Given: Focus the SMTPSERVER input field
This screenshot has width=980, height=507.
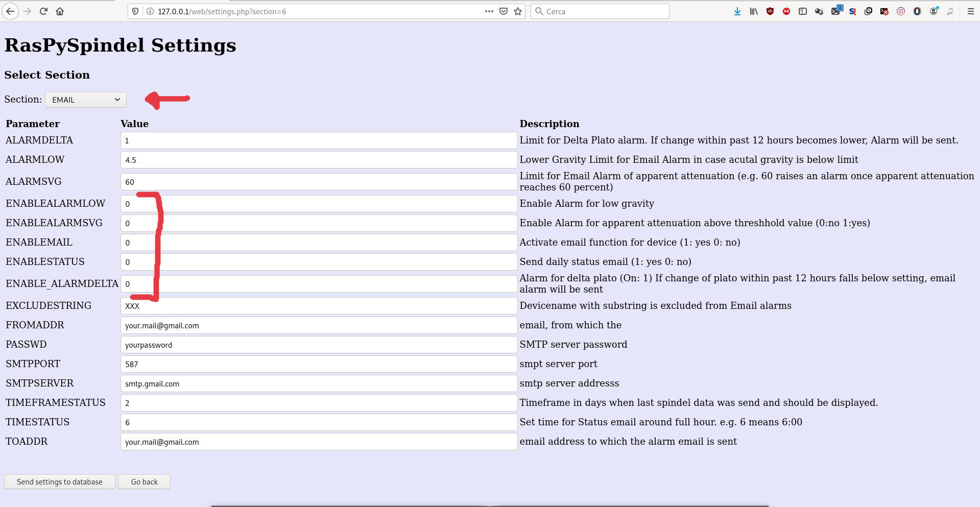Looking at the screenshot, I should pyautogui.click(x=319, y=383).
